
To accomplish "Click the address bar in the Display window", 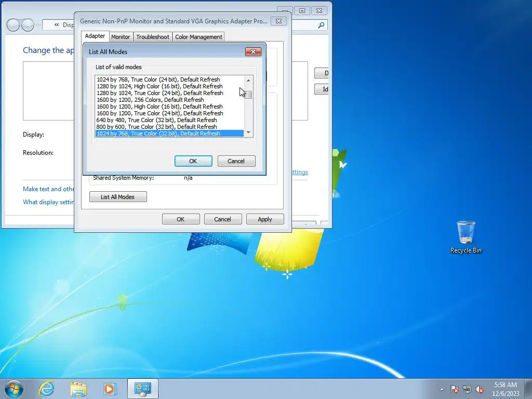I will [x=58, y=25].
